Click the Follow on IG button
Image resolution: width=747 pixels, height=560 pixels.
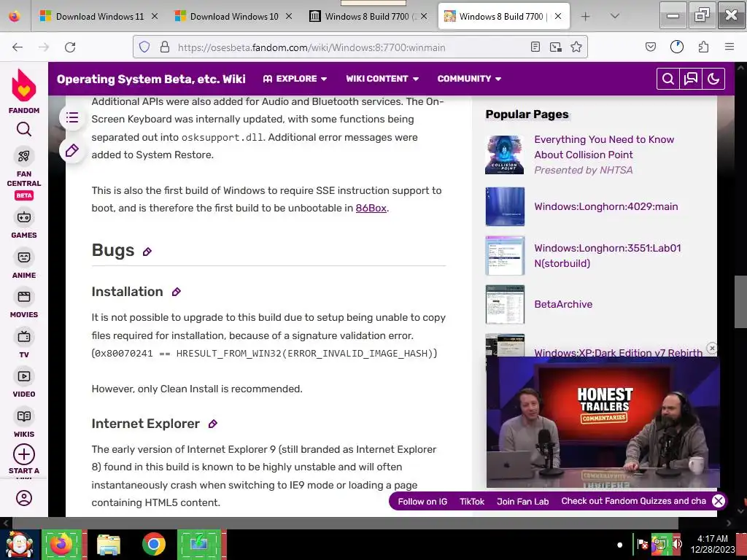422,502
